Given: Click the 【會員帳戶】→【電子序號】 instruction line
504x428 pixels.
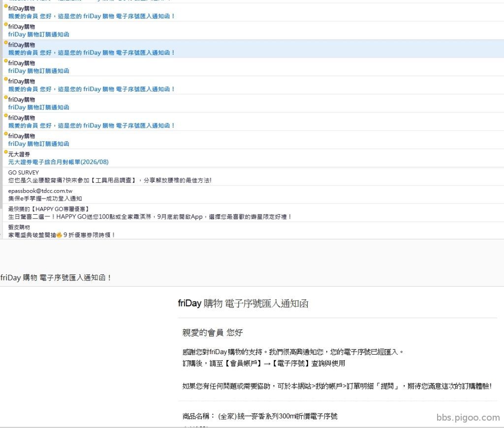Looking at the screenshot, I should click(x=264, y=363).
